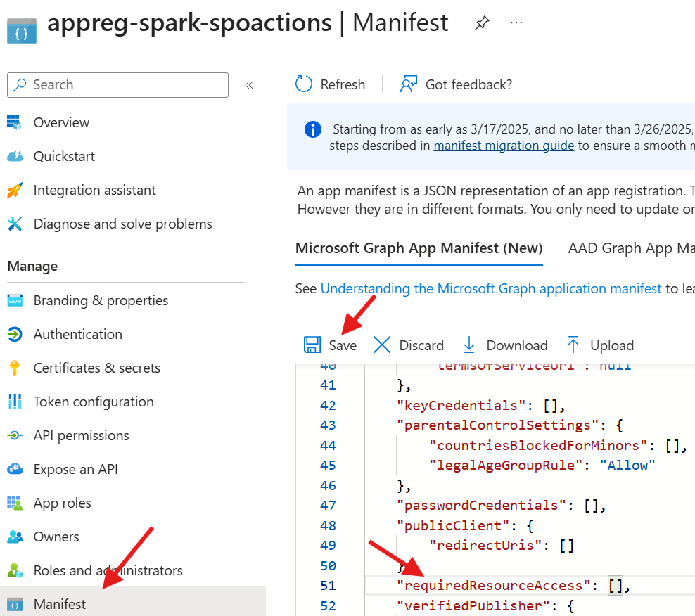This screenshot has width=695, height=616.
Task: Open Got feedback? option
Action: point(456,84)
